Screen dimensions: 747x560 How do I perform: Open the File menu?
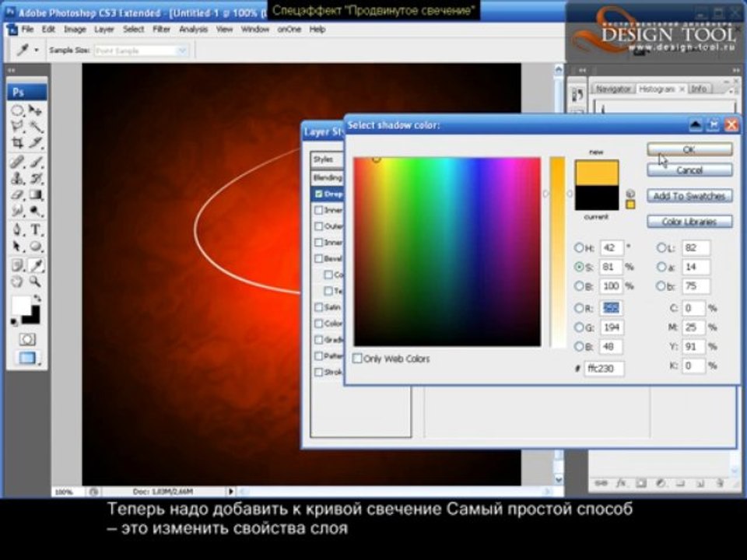tap(28, 30)
